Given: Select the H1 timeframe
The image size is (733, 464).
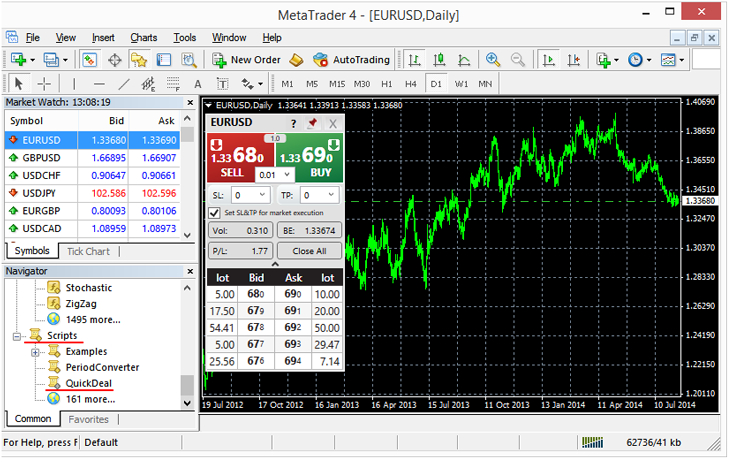Looking at the screenshot, I should pos(386,84).
